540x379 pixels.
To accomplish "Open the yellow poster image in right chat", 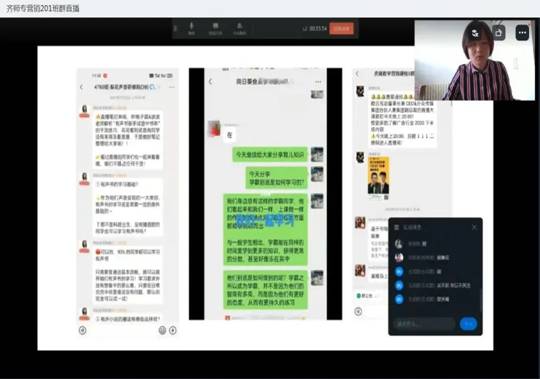I will coord(378,176).
